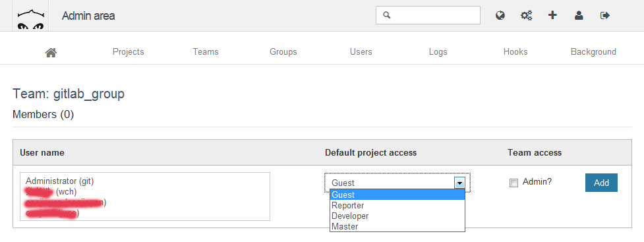
Task: Open admin area gears icon
Action: [x=527, y=16]
